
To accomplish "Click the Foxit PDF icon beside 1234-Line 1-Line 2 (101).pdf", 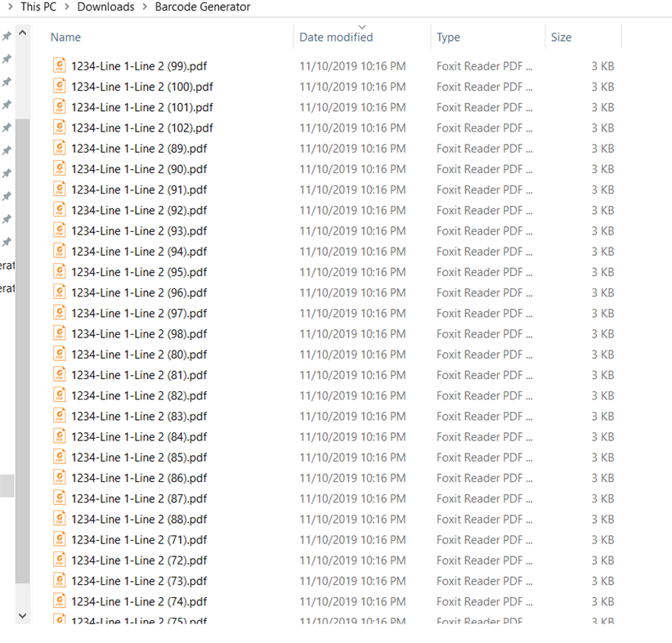I will (x=59, y=107).
